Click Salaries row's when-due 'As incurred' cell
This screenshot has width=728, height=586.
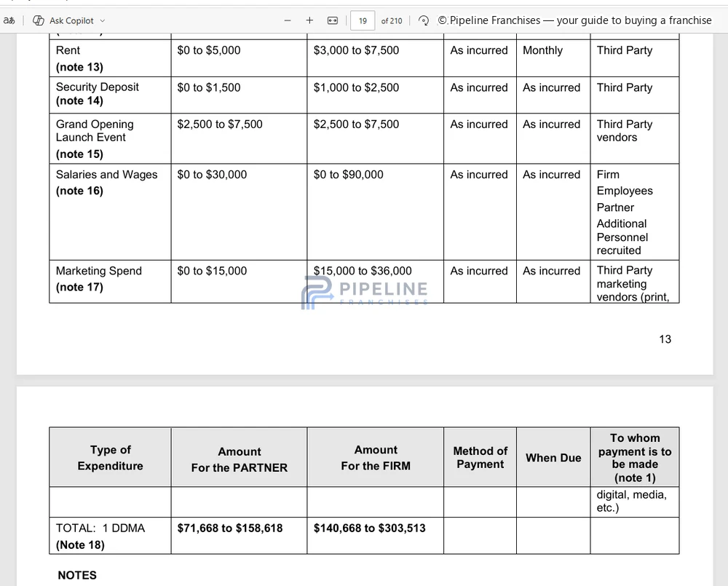(551, 175)
